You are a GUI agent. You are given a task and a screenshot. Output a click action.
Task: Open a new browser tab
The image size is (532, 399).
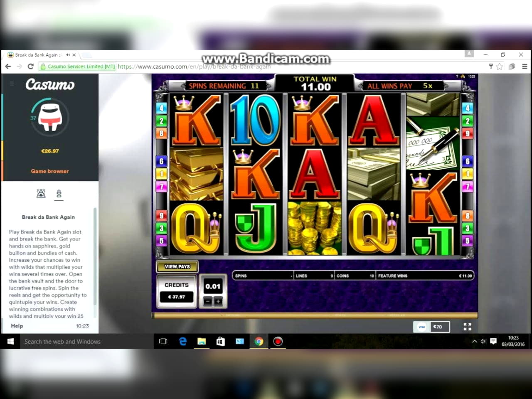pos(86,55)
